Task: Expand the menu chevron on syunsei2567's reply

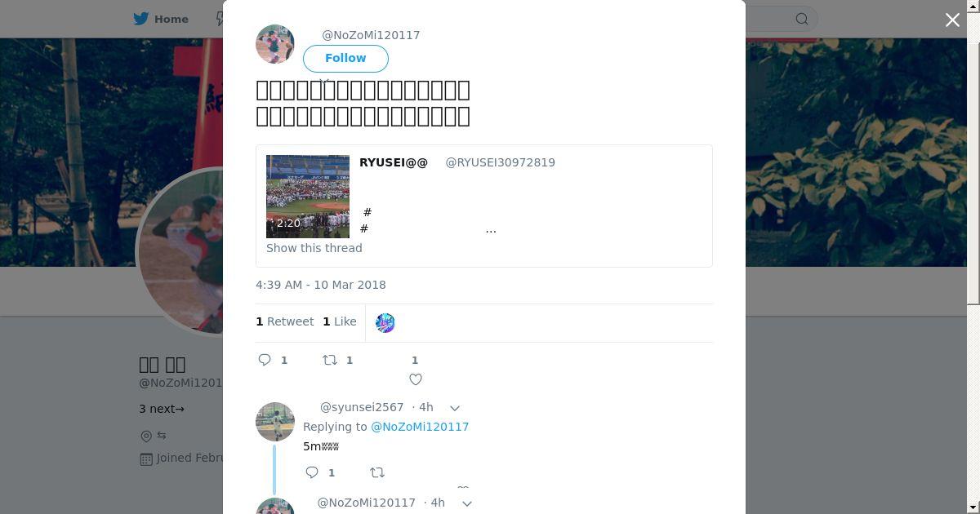Action: coord(455,408)
